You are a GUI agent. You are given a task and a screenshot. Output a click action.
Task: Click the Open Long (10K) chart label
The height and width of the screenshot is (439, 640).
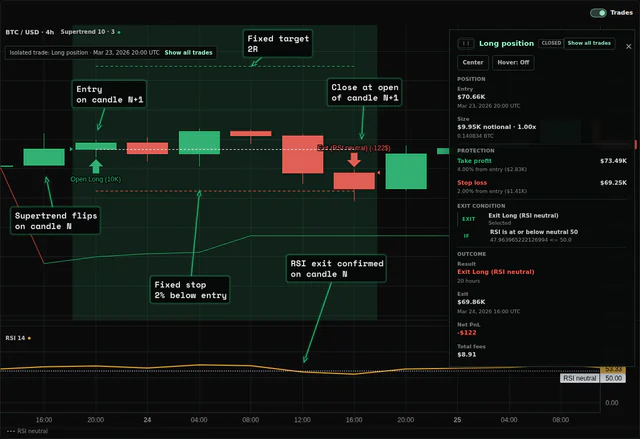(x=96, y=179)
